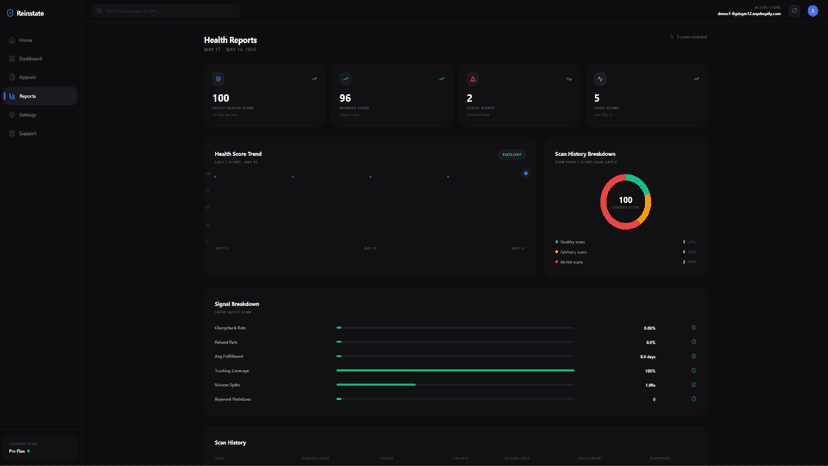The height and width of the screenshot is (466, 828).
Task: Click the 100 current score in donut center
Action: (x=625, y=200)
